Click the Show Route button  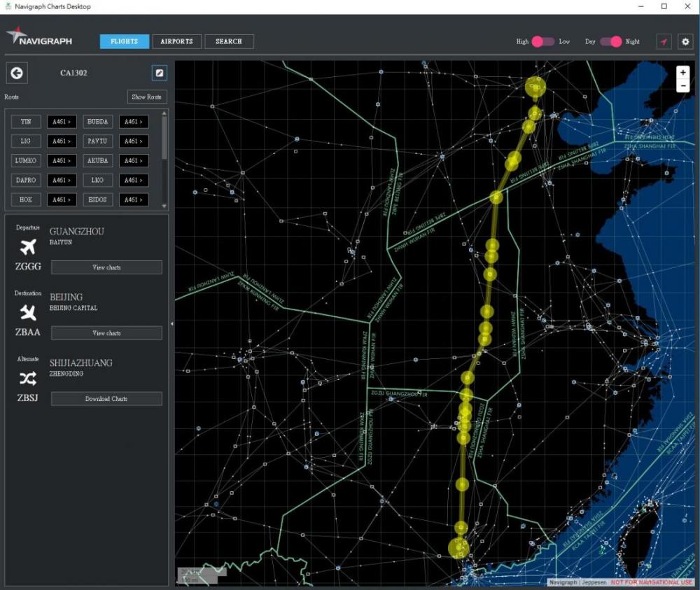pyautogui.click(x=147, y=97)
